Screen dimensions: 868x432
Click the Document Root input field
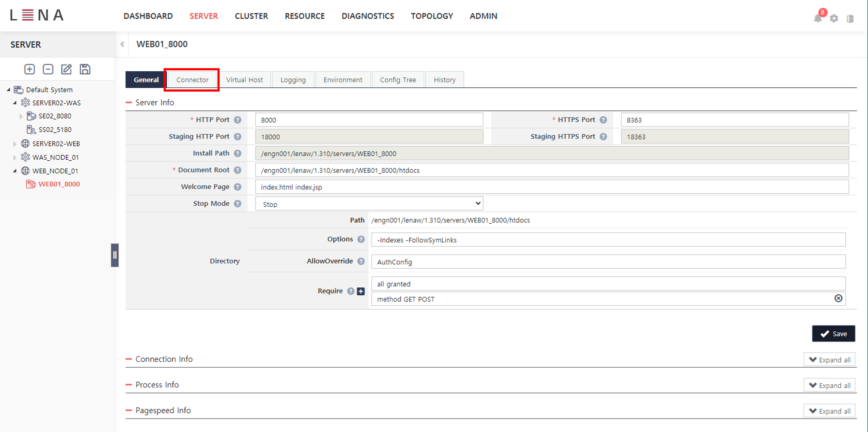pos(551,170)
